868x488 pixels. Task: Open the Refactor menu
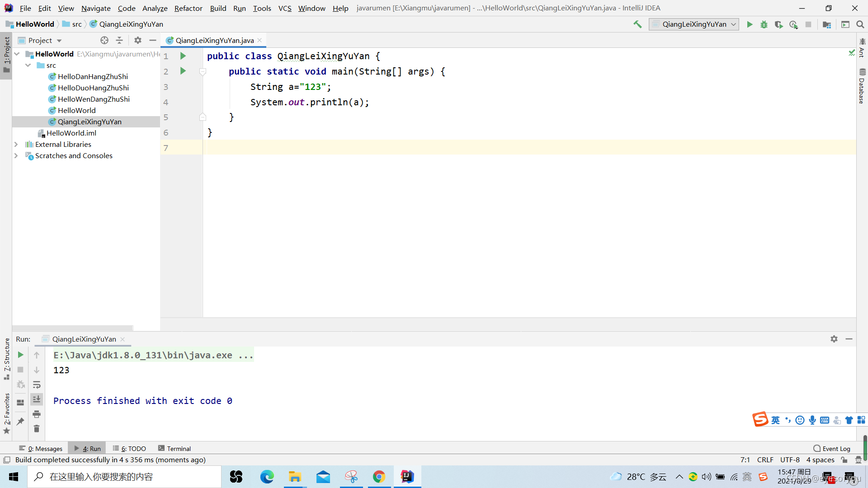pos(188,8)
